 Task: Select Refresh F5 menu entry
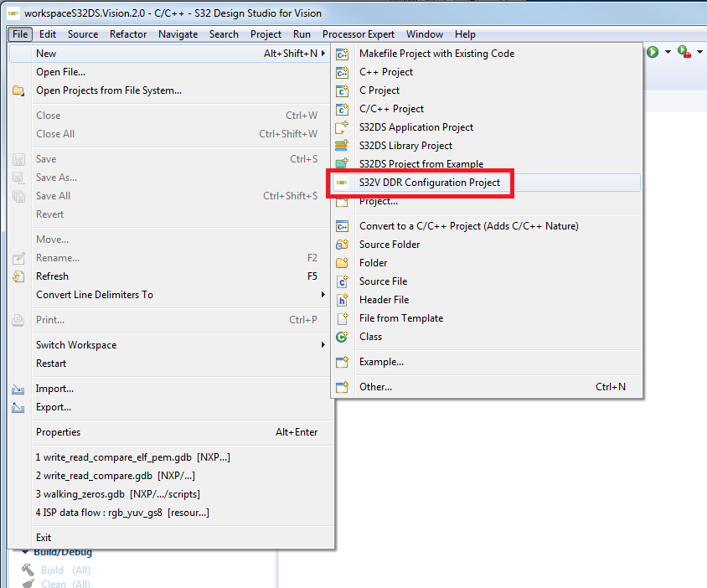pyautogui.click(x=169, y=276)
